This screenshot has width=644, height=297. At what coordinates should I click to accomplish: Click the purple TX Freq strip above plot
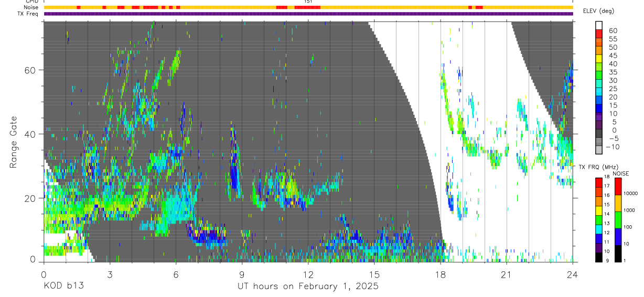(308, 14)
